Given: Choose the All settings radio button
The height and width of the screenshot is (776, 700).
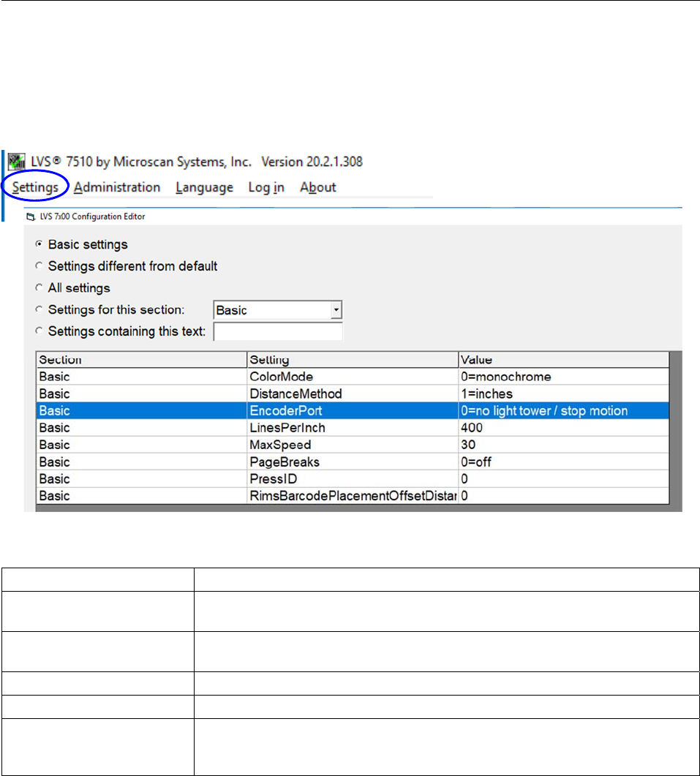Looking at the screenshot, I should click(x=39, y=287).
